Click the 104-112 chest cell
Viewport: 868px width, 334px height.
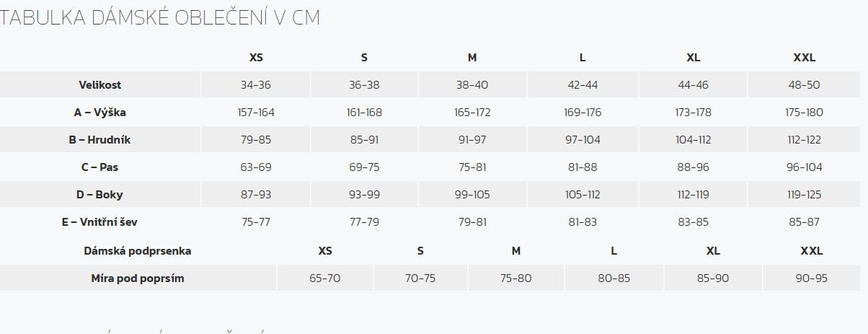pos(694,140)
